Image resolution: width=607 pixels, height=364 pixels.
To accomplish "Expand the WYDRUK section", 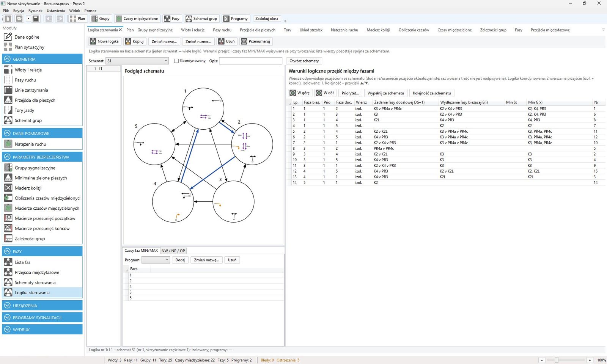I will 42,329.
